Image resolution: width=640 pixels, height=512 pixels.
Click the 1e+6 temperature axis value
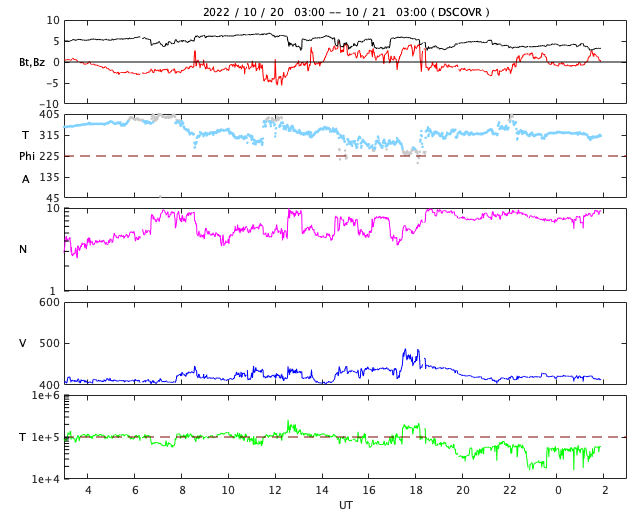pyautogui.click(x=46, y=396)
